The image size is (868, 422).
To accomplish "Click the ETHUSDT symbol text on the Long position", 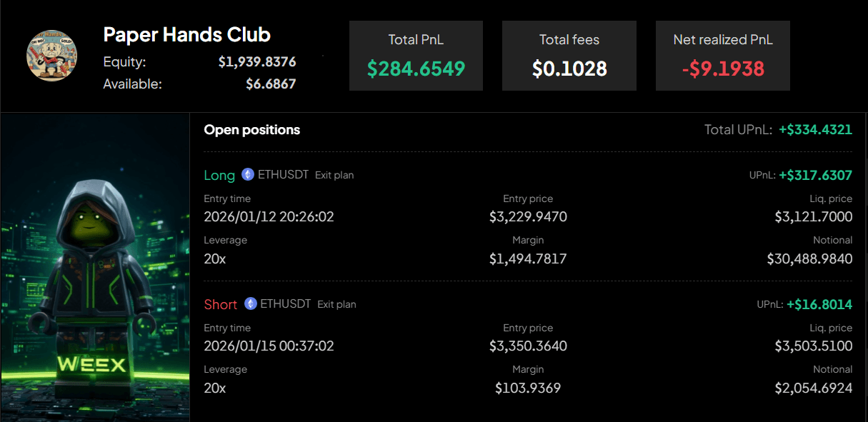I will click(284, 174).
